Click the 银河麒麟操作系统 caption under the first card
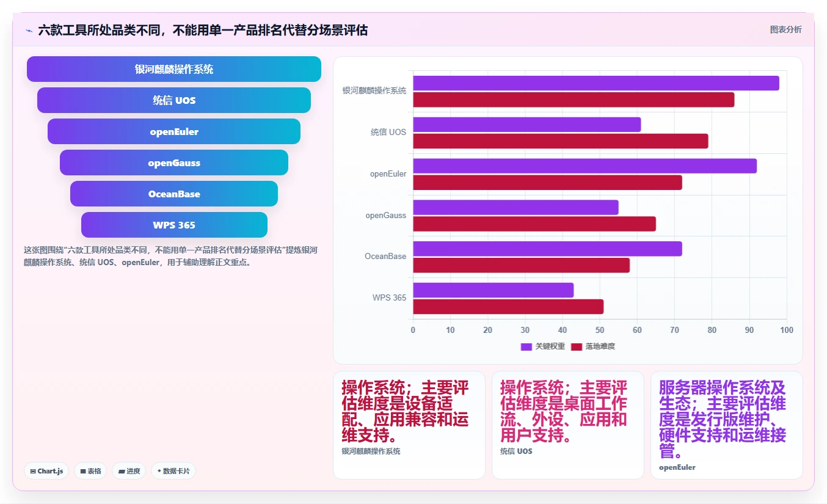 [x=371, y=451]
